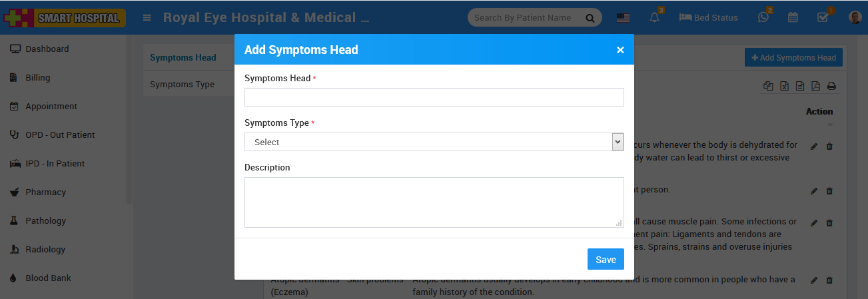The image size is (868, 299).
Task: Click the Description text area
Action: 434,202
